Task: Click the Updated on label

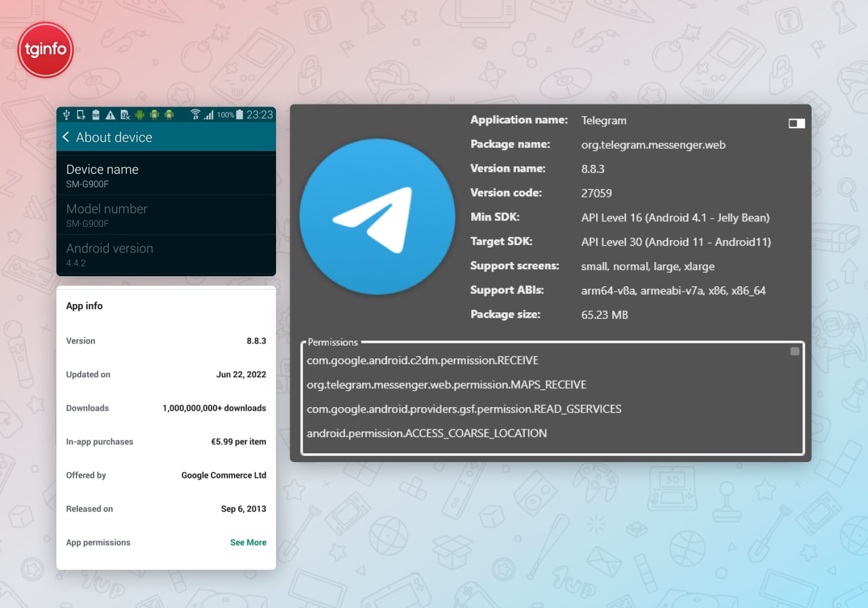Action: (88, 375)
